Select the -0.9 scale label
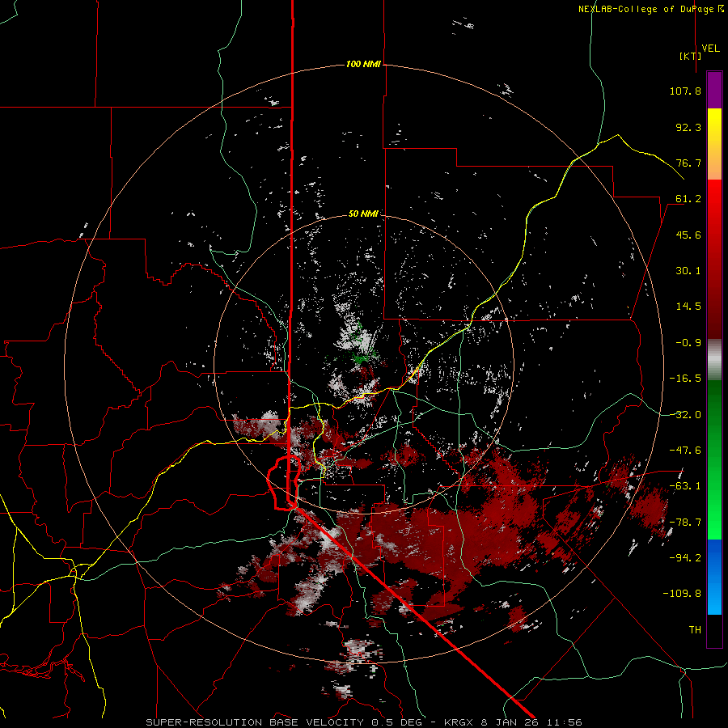728x728 pixels. point(688,343)
